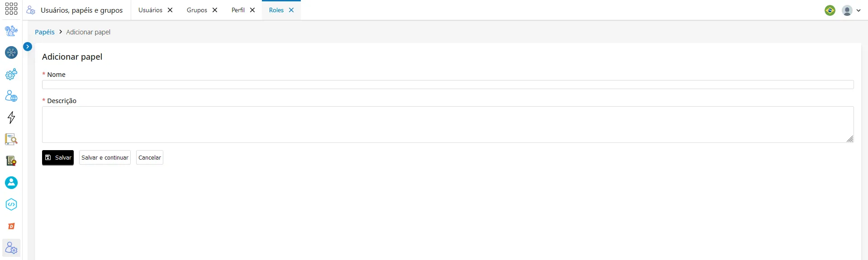Expand the collapsed sidebar with blue arrow

coord(28,47)
